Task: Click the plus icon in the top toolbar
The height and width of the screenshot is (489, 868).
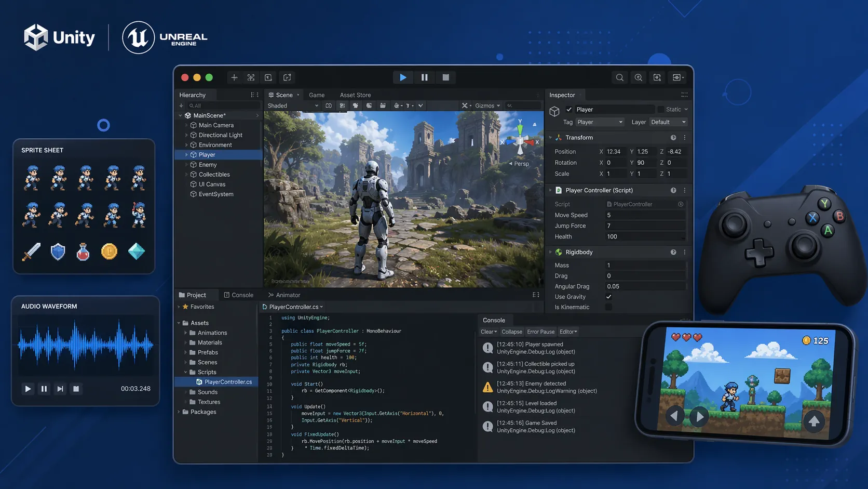Action: 234,77
